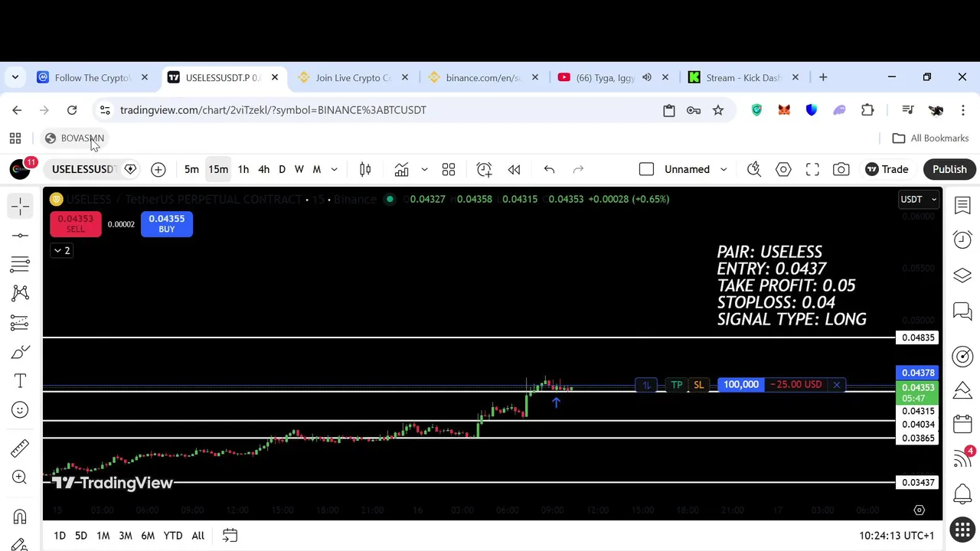Image resolution: width=980 pixels, height=551 pixels.
Task: Open the object tree layers panel
Action: (962, 275)
